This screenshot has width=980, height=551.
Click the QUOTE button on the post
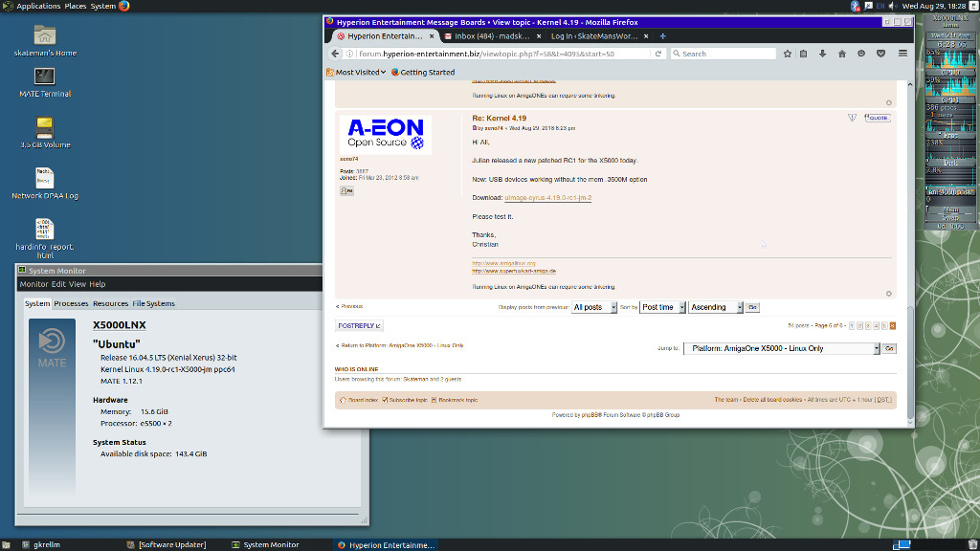pyautogui.click(x=878, y=118)
